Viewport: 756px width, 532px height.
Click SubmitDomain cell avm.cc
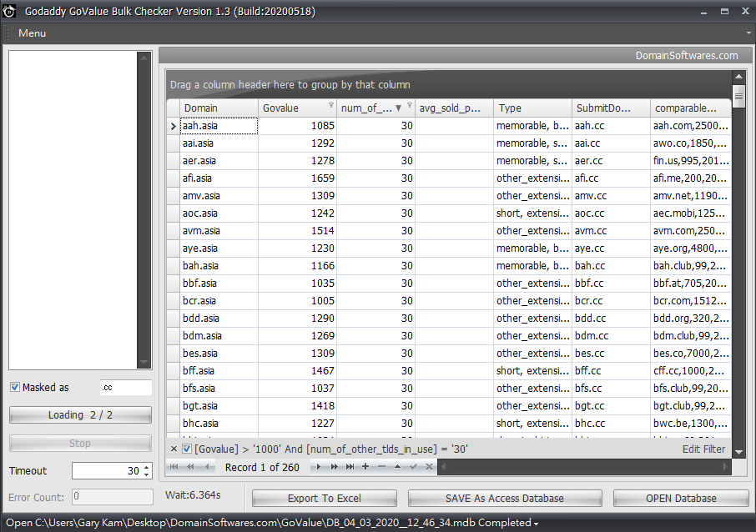(611, 231)
